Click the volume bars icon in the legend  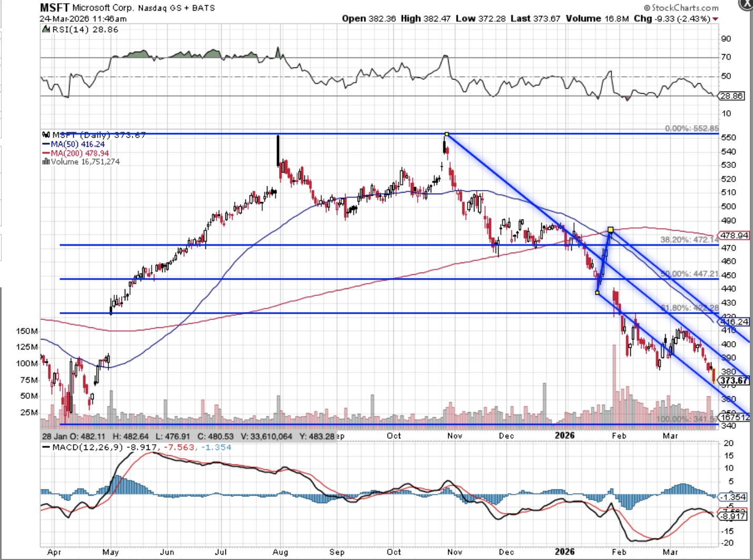point(46,162)
